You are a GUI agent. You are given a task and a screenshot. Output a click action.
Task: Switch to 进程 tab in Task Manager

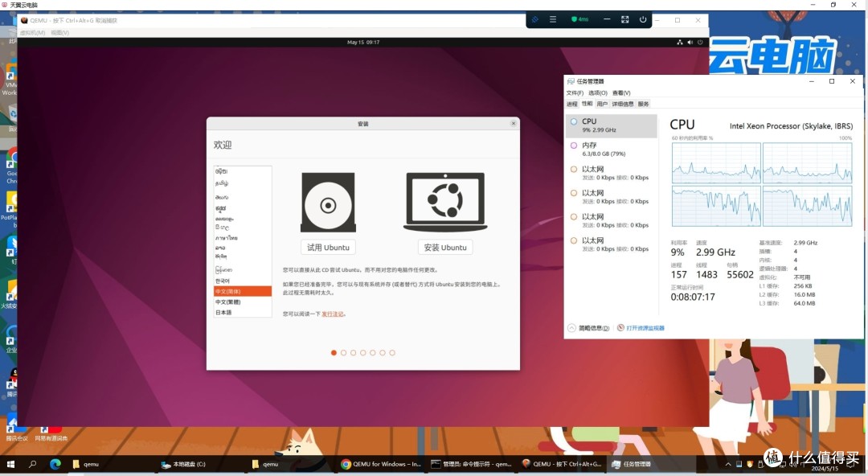point(572,104)
